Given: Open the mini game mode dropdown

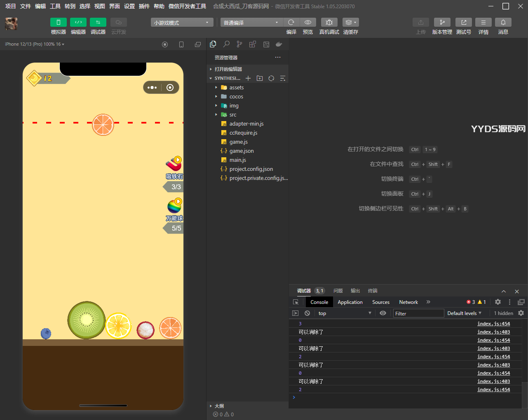Looking at the screenshot, I should (182, 23).
